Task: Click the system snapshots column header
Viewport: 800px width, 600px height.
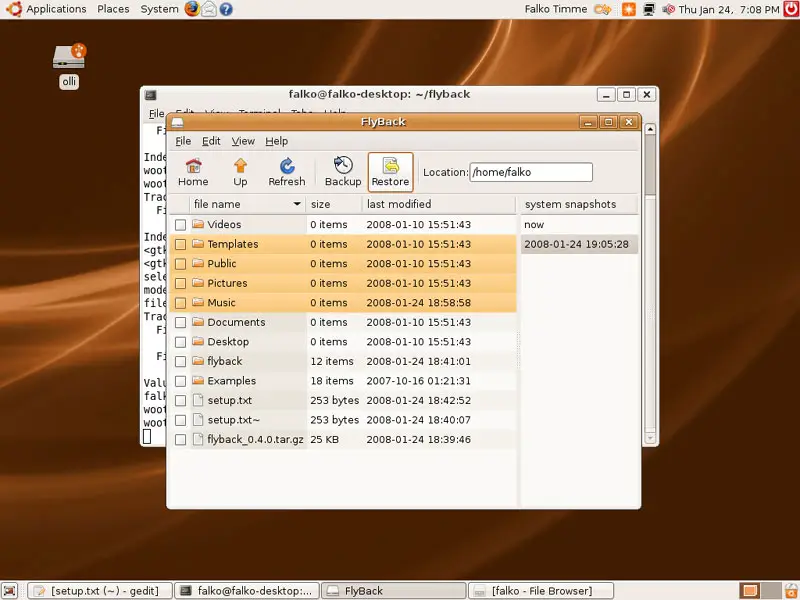Action: 579,204
